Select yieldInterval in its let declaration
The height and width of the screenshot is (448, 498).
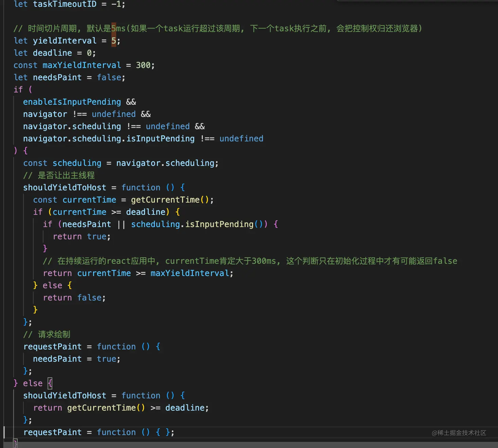(x=65, y=41)
